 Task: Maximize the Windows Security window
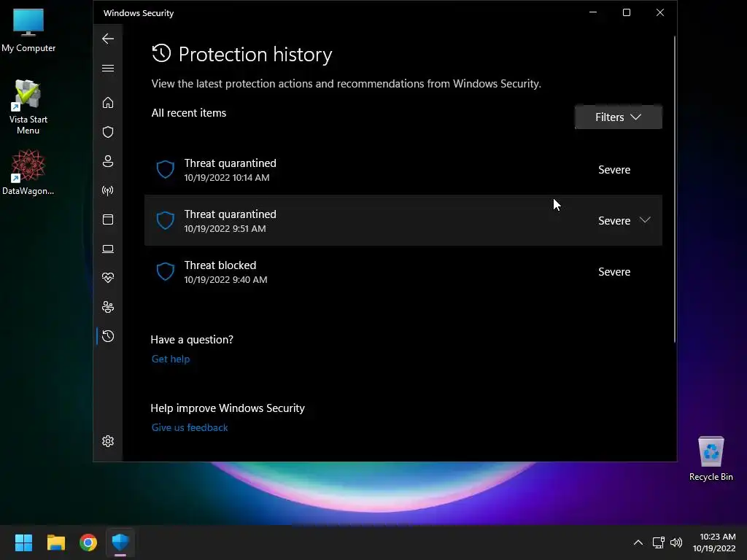coord(627,12)
